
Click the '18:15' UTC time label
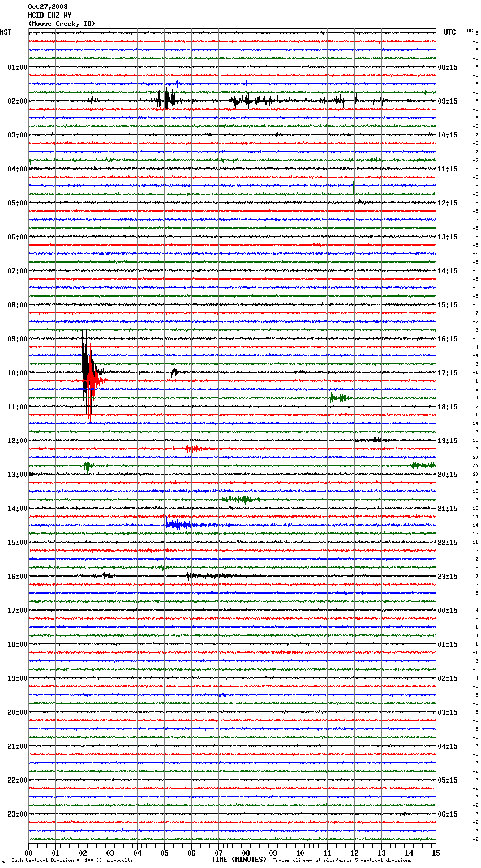pos(448,407)
